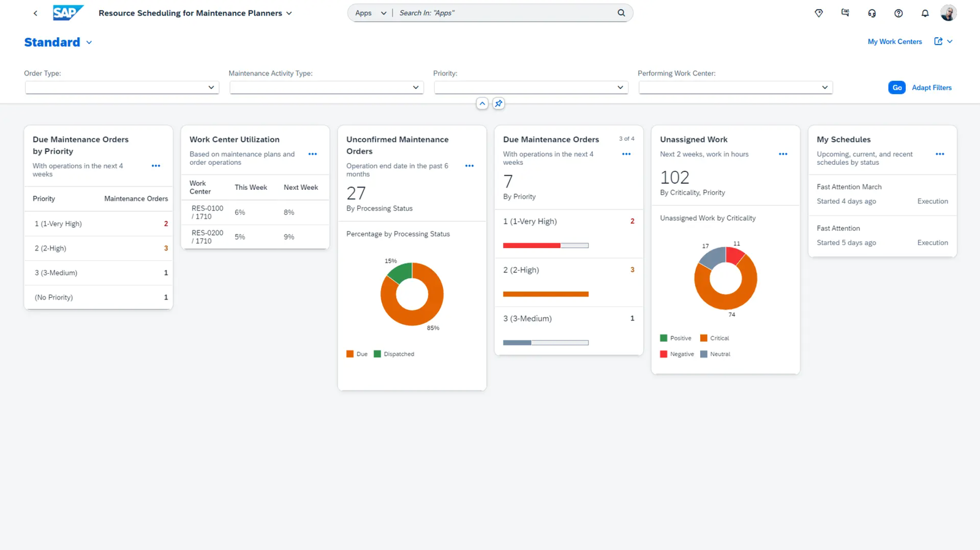Click the search input field in the header
Image resolution: width=980 pixels, height=550 pixels.
(x=505, y=13)
